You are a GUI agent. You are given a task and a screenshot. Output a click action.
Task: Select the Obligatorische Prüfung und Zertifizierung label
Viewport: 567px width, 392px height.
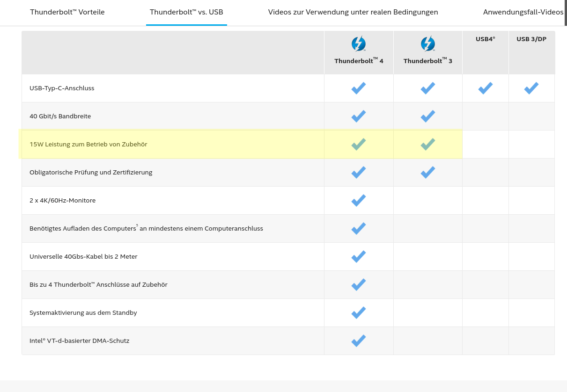(x=91, y=173)
